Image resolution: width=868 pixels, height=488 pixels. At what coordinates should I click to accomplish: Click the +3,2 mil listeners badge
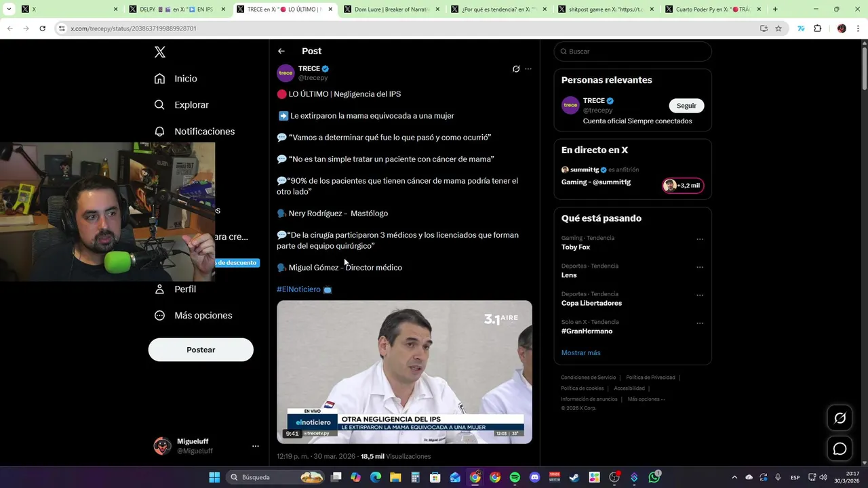tap(683, 186)
